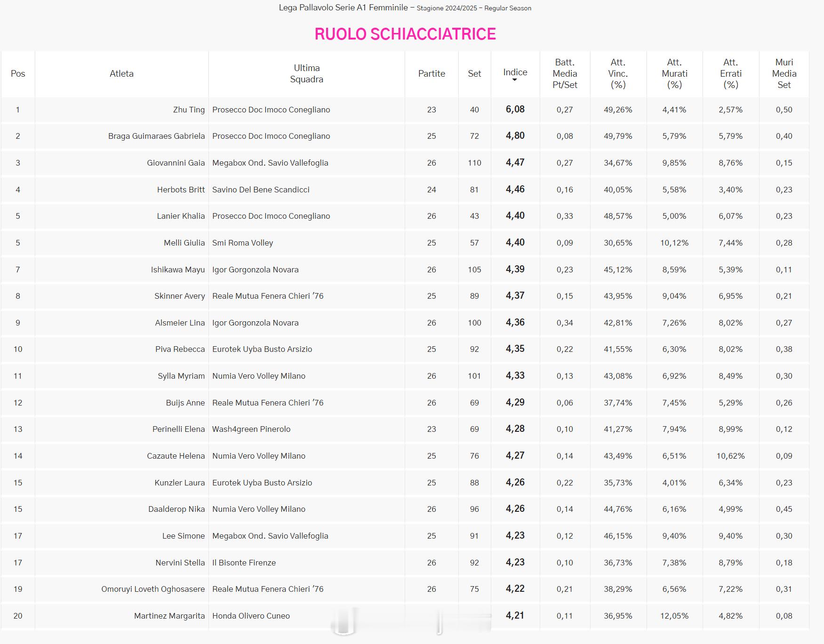
Task: Click athlete Cazaute Helena
Action: click(x=176, y=456)
